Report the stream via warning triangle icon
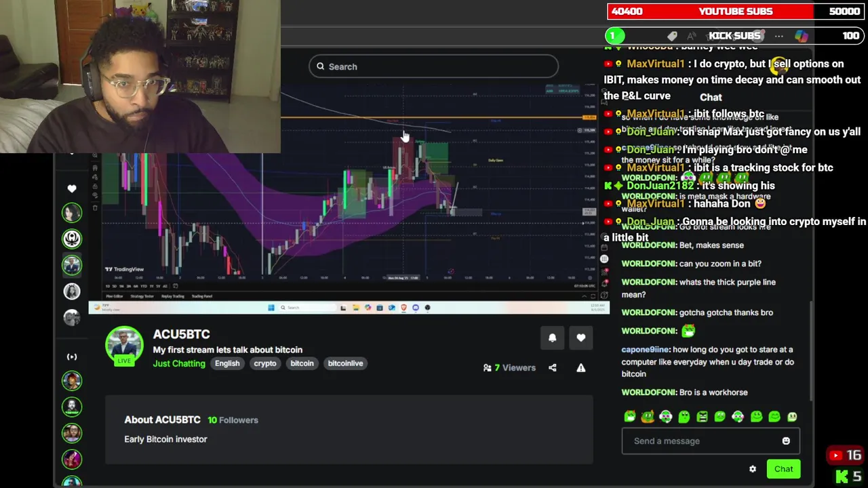The width and height of the screenshot is (868, 488). 581,367
